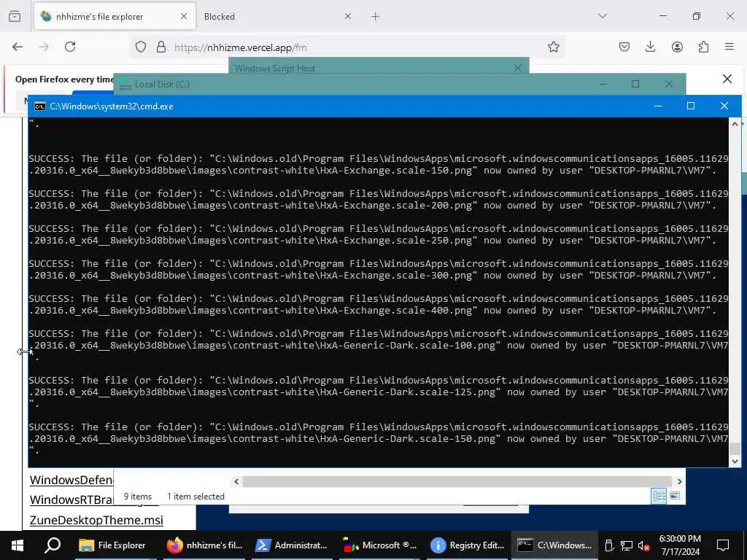747x560 pixels.
Task: Dismiss the Open Firefox notification bar
Action: [727, 79]
